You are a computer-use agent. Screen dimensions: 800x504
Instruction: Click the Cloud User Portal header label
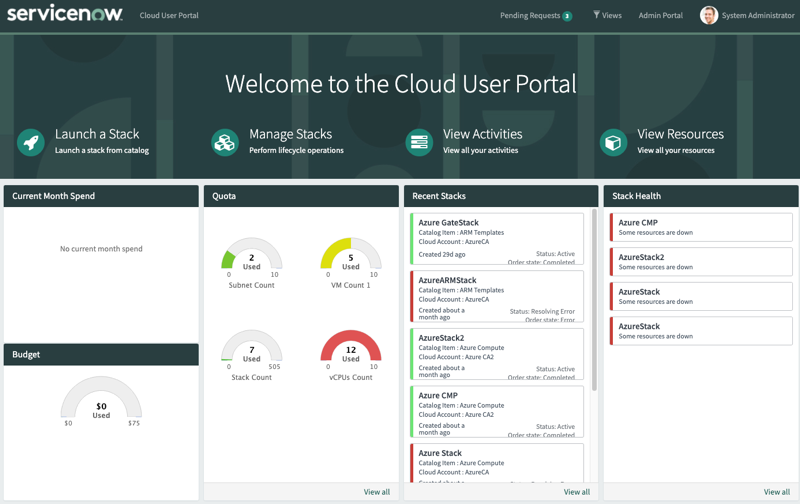(169, 15)
